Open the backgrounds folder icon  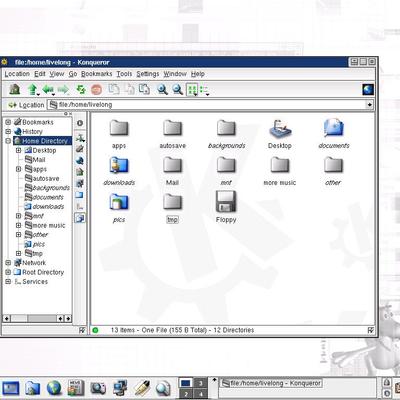[x=226, y=128]
